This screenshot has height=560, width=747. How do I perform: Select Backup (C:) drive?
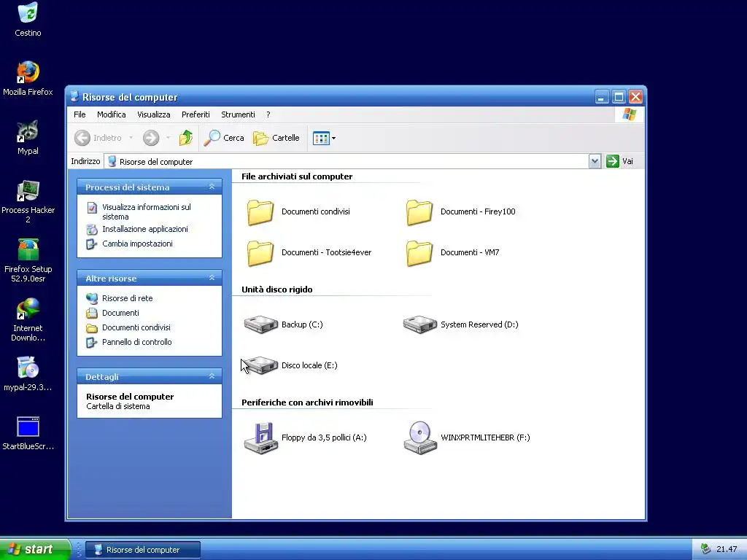click(284, 324)
